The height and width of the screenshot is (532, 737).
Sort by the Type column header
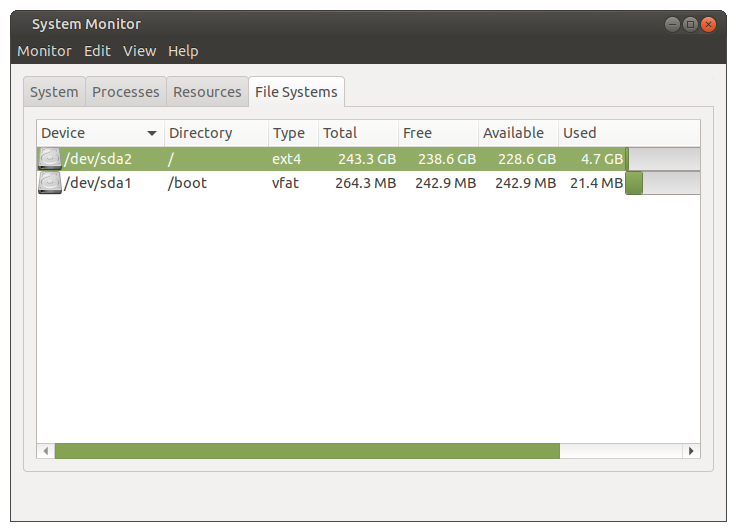pyautogui.click(x=293, y=133)
